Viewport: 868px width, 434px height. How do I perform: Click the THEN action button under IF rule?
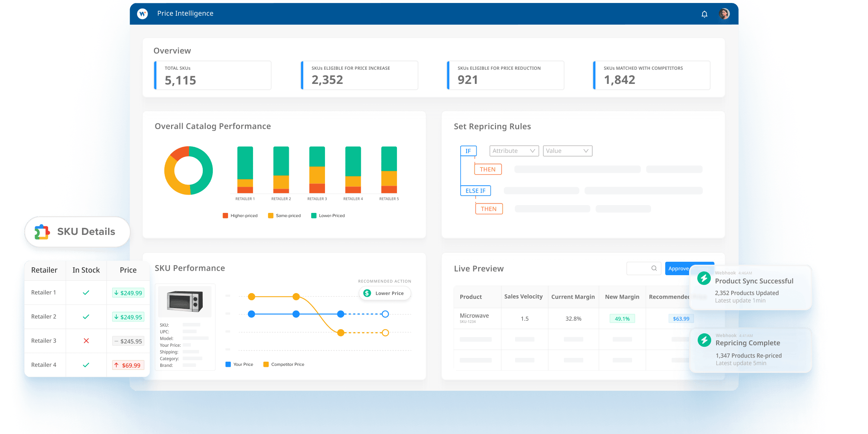click(487, 169)
